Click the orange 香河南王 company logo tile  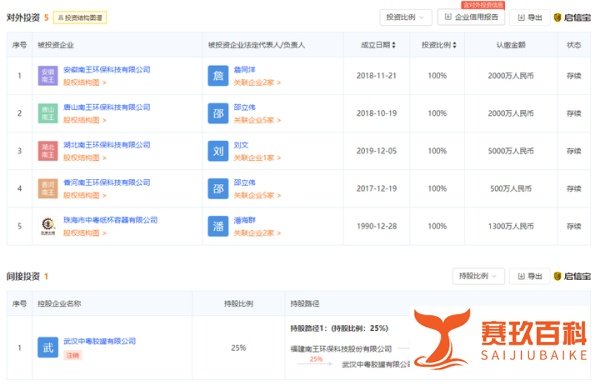48,188
